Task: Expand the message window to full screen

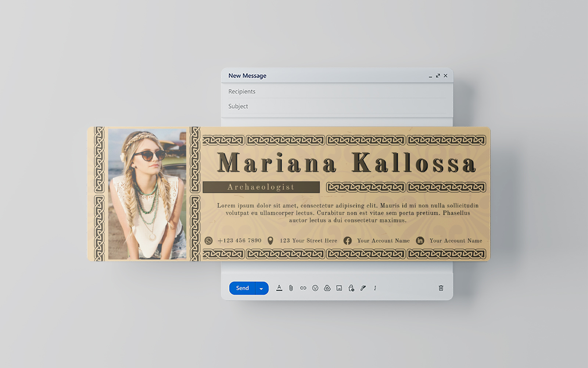Action: (438, 76)
